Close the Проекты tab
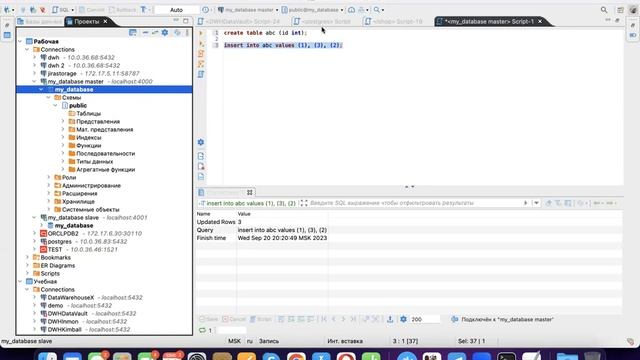 click(105, 21)
